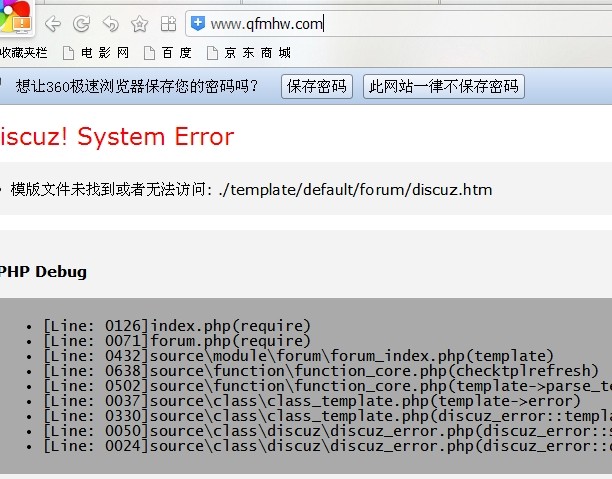Bookmark page with the star icon

click(x=139, y=24)
